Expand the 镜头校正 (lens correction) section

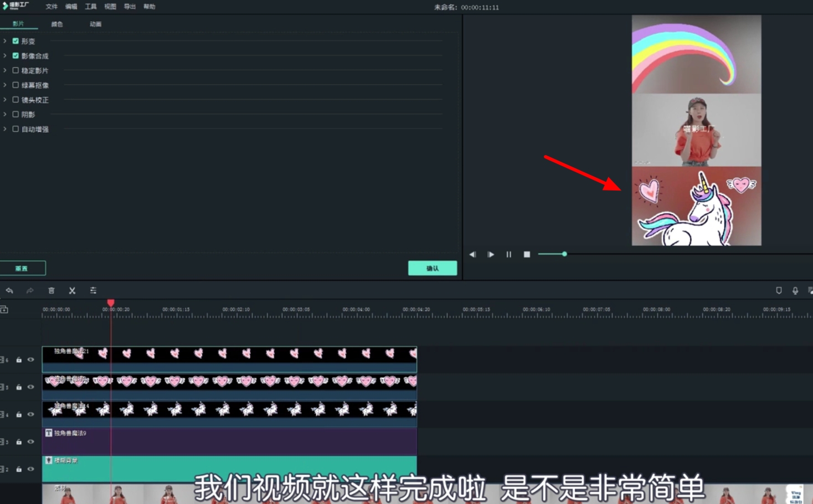point(4,100)
